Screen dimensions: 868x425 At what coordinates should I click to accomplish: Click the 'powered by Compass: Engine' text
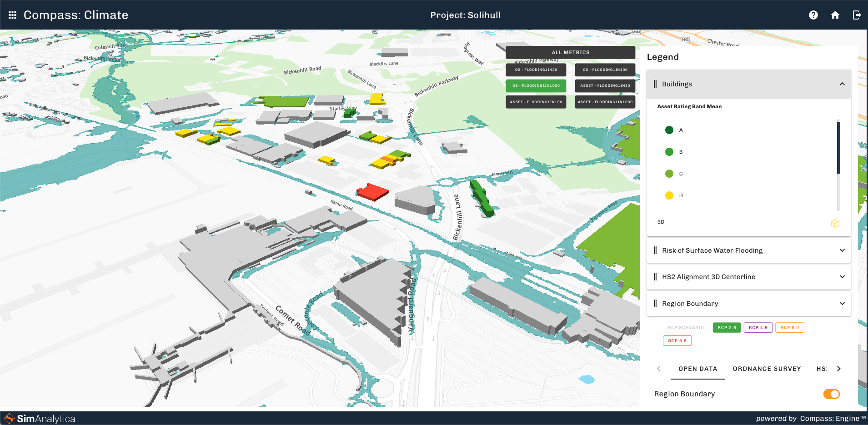click(811, 419)
